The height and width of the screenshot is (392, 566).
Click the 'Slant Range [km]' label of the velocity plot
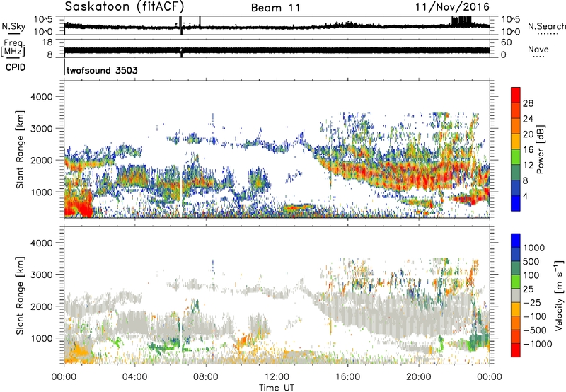point(20,295)
